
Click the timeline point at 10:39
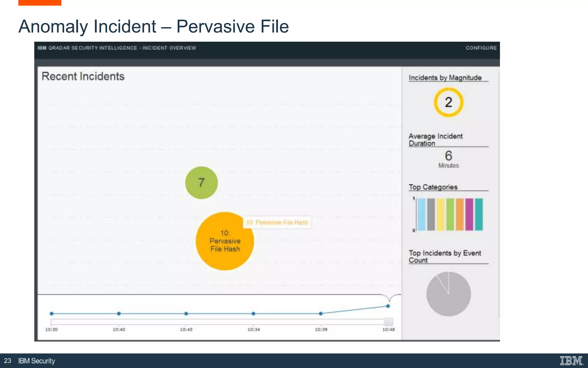pyautogui.click(x=321, y=314)
